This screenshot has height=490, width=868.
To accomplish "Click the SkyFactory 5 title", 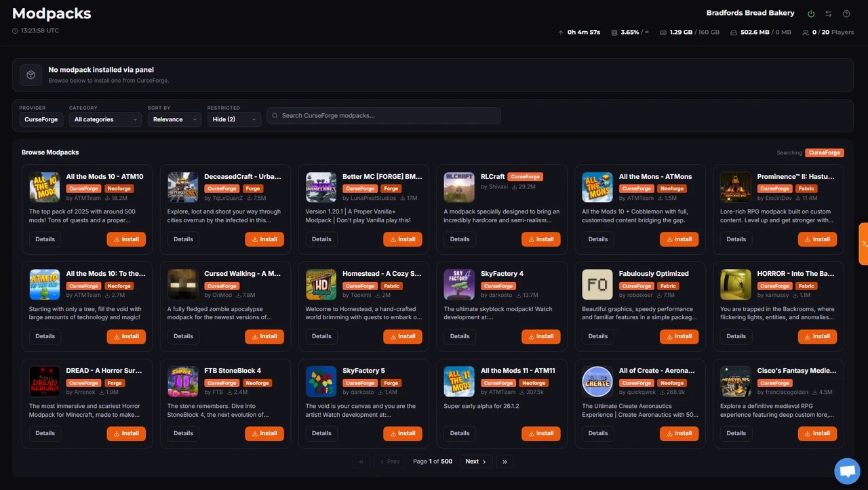I will click(x=363, y=371).
